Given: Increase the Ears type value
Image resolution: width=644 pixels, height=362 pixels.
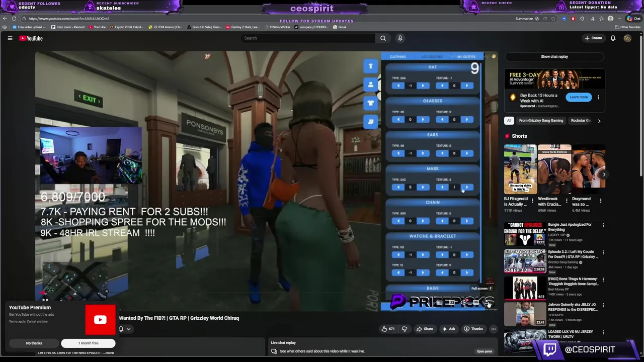Looking at the screenshot, I should (423, 153).
